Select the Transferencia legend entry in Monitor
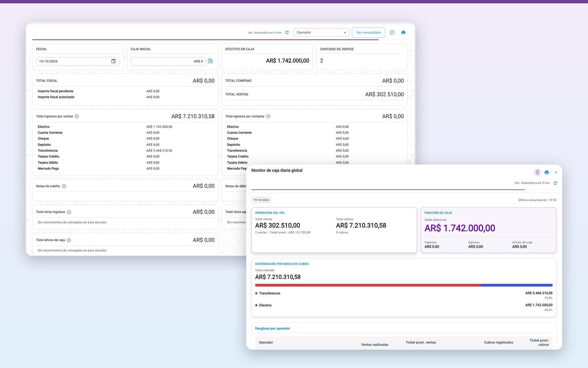Viewport: 588px width, 368px height. [268, 294]
